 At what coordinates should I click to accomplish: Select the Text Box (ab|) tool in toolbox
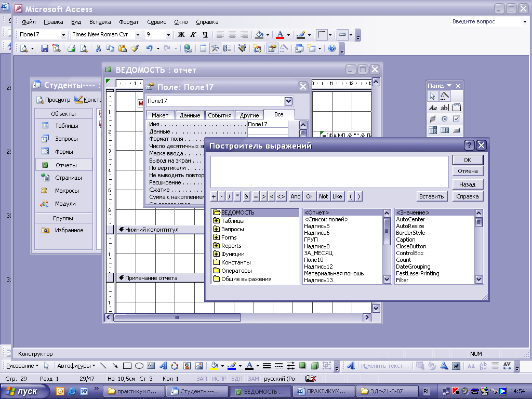[x=445, y=108]
